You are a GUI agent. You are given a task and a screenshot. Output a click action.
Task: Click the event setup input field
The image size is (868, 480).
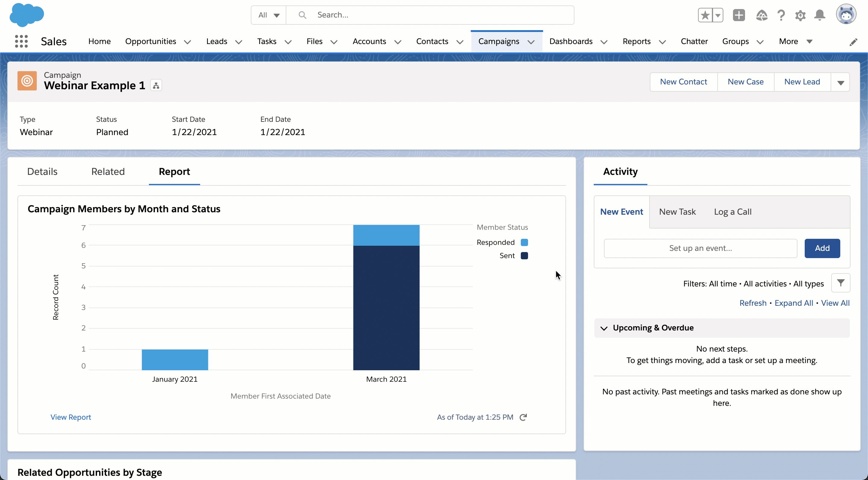pos(701,248)
